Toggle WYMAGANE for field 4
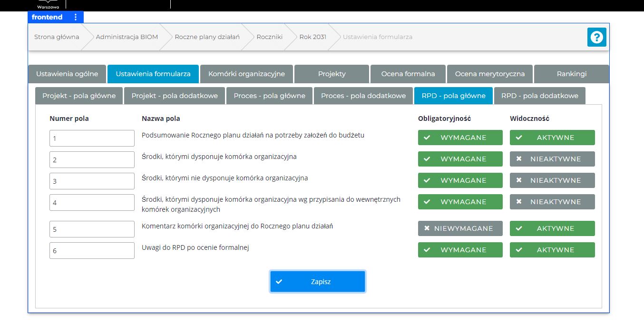The image size is (644, 326). pyautogui.click(x=460, y=202)
